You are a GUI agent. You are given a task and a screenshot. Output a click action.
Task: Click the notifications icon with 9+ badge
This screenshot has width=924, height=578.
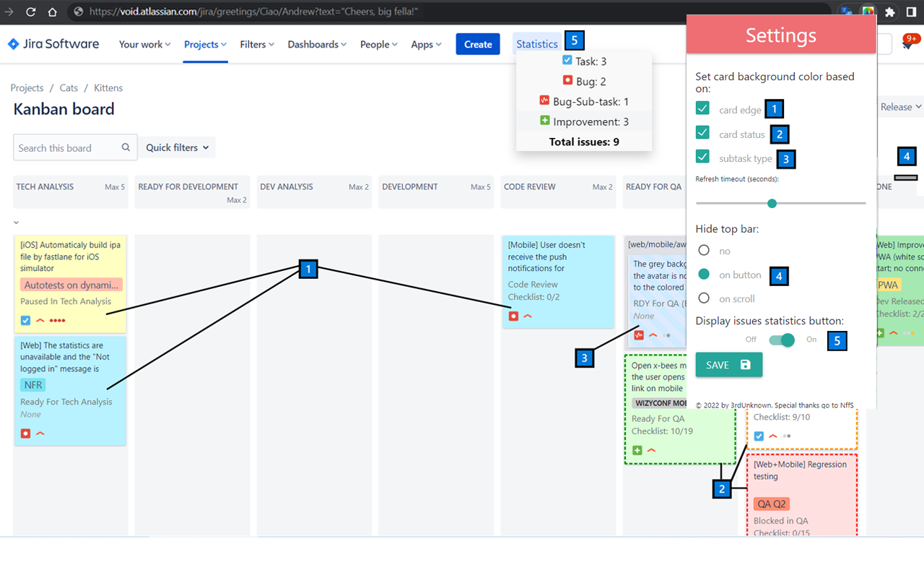(907, 45)
